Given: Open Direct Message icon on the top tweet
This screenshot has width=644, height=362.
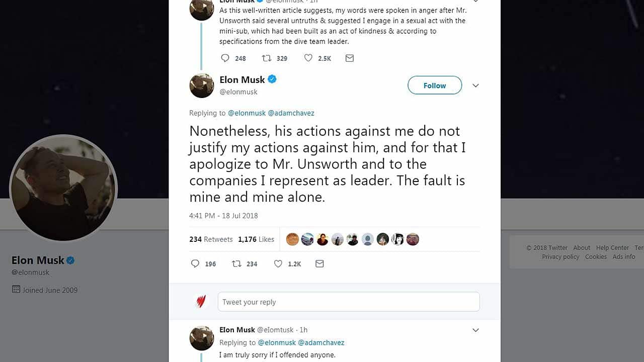Looking at the screenshot, I should tap(350, 58).
